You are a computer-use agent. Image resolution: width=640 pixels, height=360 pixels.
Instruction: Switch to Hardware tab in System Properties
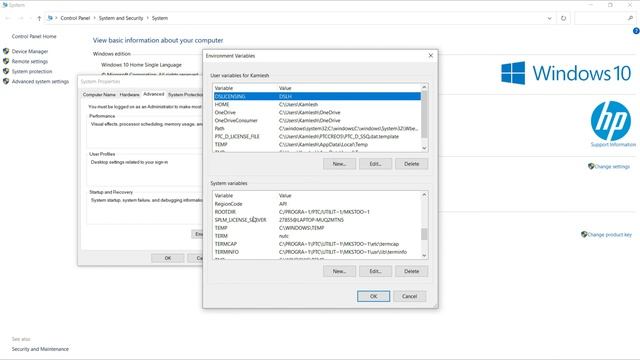coord(129,95)
